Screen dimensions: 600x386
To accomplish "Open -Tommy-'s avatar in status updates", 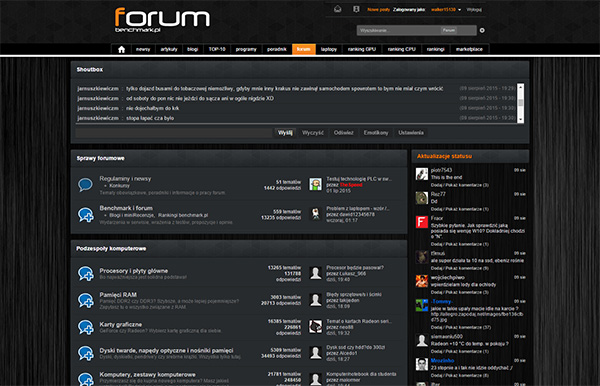I will [422, 305].
